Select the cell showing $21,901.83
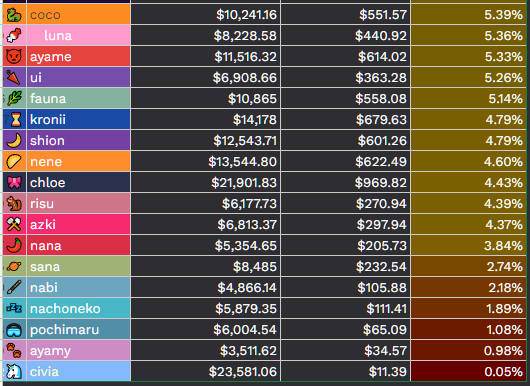This screenshot has height=386, width=530. click(x=206, y=183)
